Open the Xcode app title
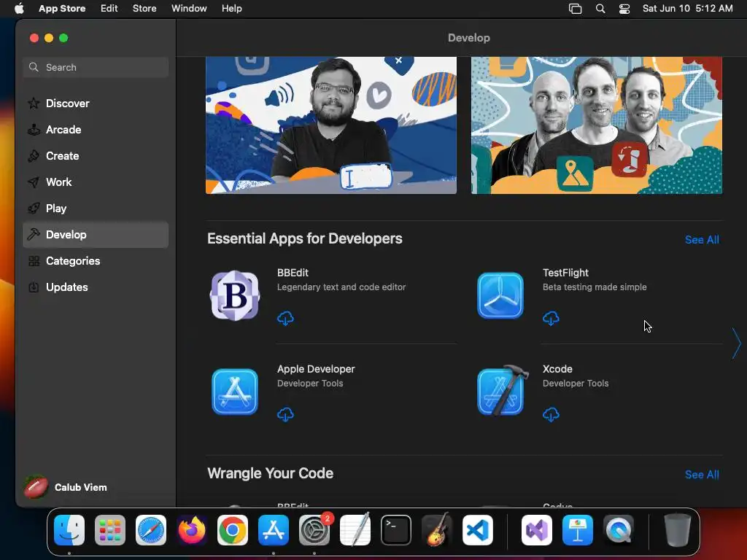This screenshot has width=747, height=560. pos(557,369)
